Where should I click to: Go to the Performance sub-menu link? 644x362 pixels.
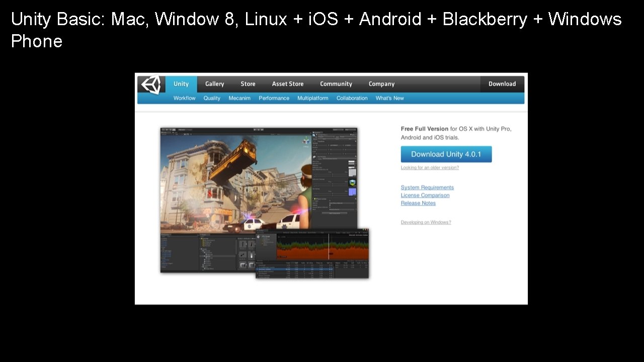click(x=274, y=98)
